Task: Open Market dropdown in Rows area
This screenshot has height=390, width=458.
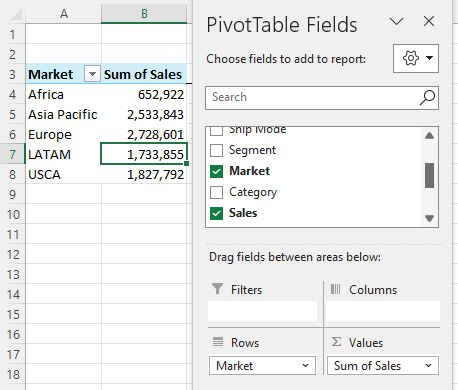Action: click(305, 366)
